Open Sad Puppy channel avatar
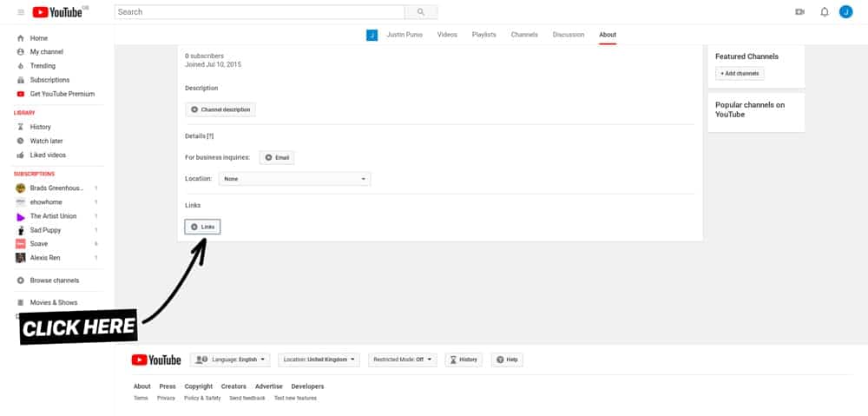The height and width of the screenshot is (416, 868). [21, 230]
